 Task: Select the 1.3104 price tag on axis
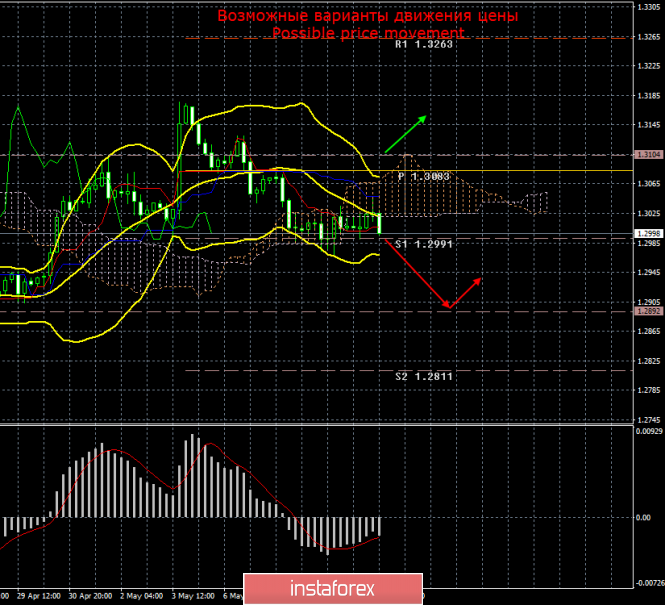(647, 155)
